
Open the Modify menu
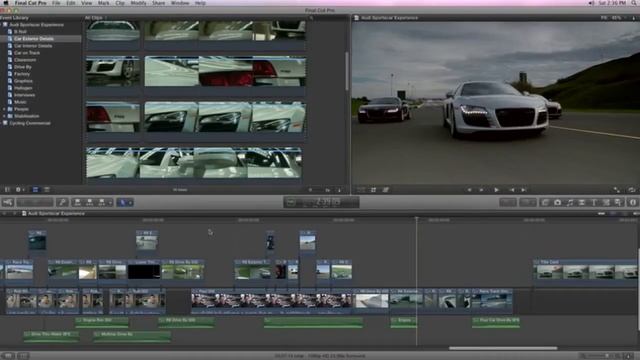click(x=138, y=3)
